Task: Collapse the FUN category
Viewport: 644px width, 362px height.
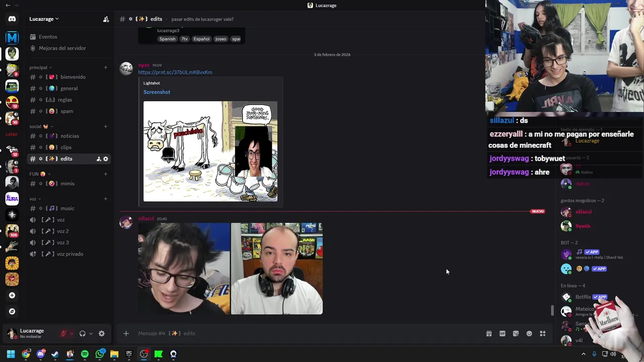Action: 40,174
